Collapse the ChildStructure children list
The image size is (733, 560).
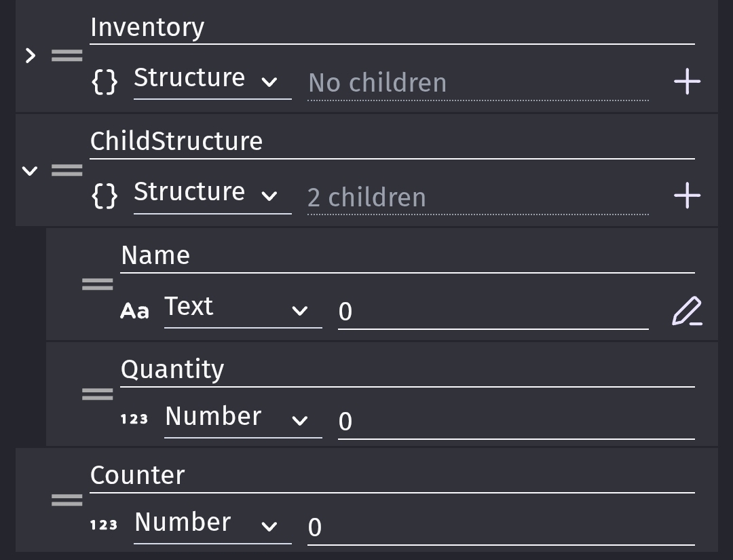tap(30, 170)
